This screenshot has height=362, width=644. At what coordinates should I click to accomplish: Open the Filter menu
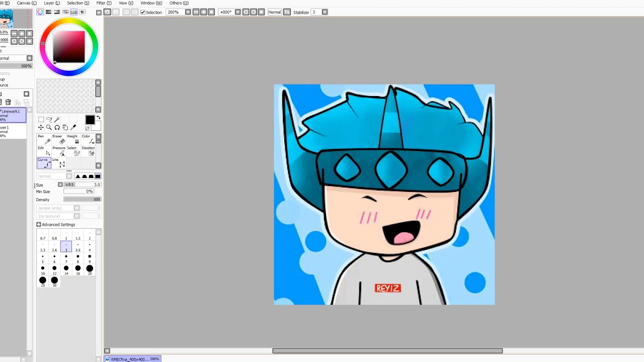(104, 3)
